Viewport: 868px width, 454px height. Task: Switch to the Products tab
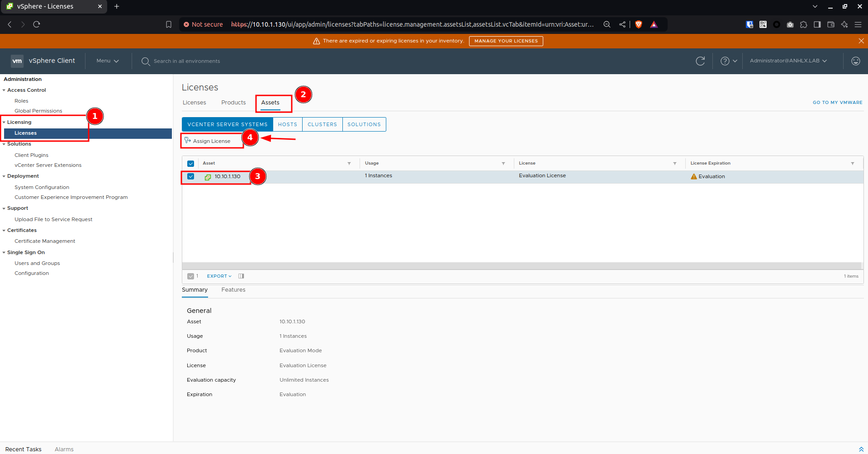(x=233, y=103)
